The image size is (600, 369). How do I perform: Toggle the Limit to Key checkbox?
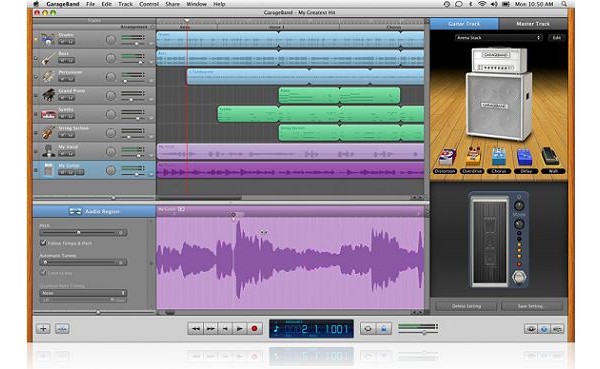coord(43,273)
